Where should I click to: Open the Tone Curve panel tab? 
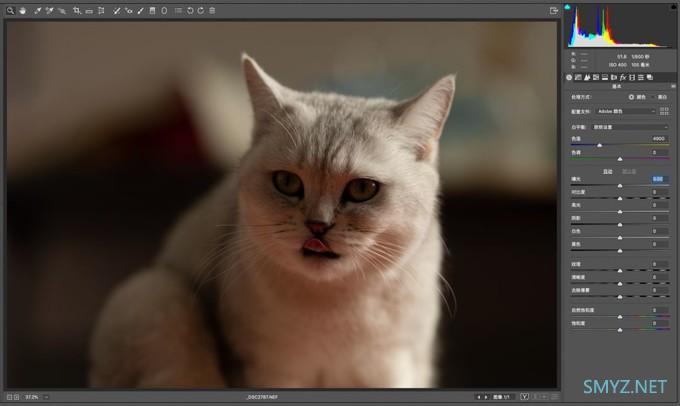coord(578,77)
